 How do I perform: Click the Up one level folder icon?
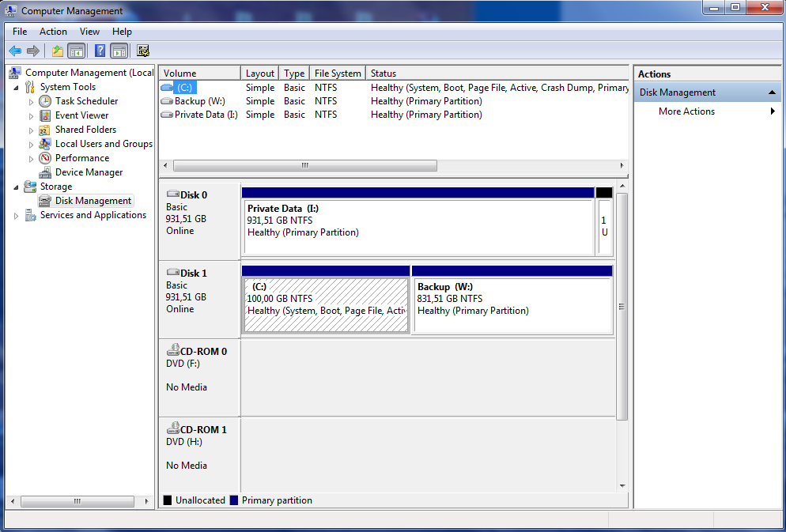point(58,51)
